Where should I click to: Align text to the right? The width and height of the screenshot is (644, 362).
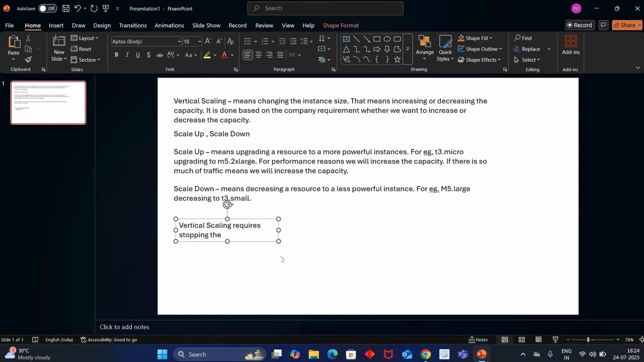[270, 55]
